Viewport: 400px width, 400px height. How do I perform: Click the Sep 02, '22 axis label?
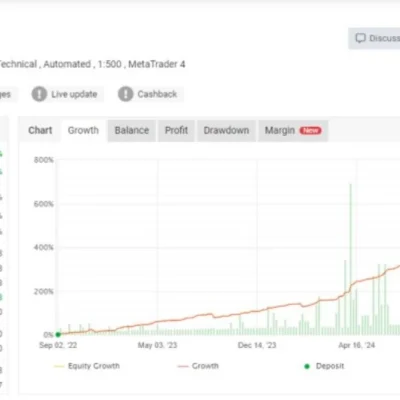58,345
